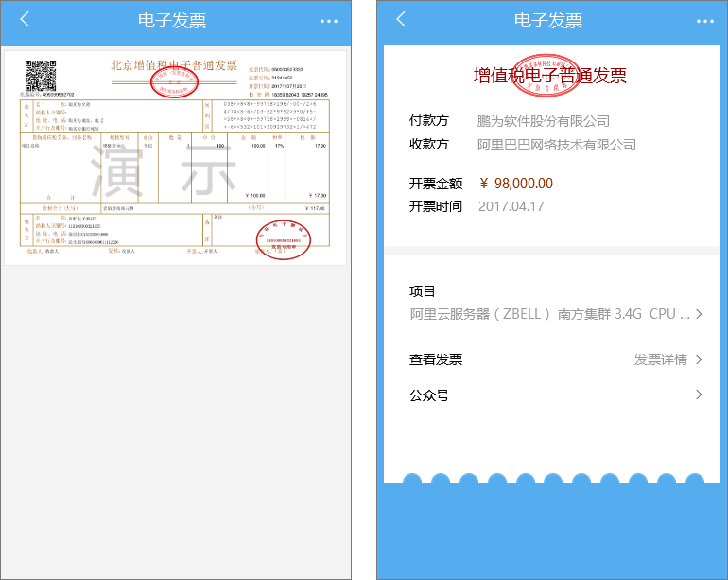Tap the back arrow on the right screen
The height and width of the screenshot is (580, 728).
pyautogui.click(x=401, y=20)
